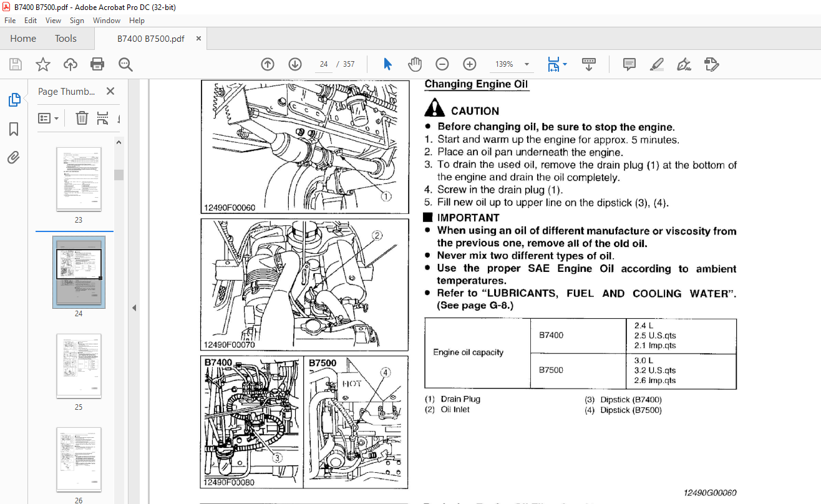Click the Extract/organize pages icon in the thumbnails panel
This screenshot has height=504, width=821.
point(103,118)
